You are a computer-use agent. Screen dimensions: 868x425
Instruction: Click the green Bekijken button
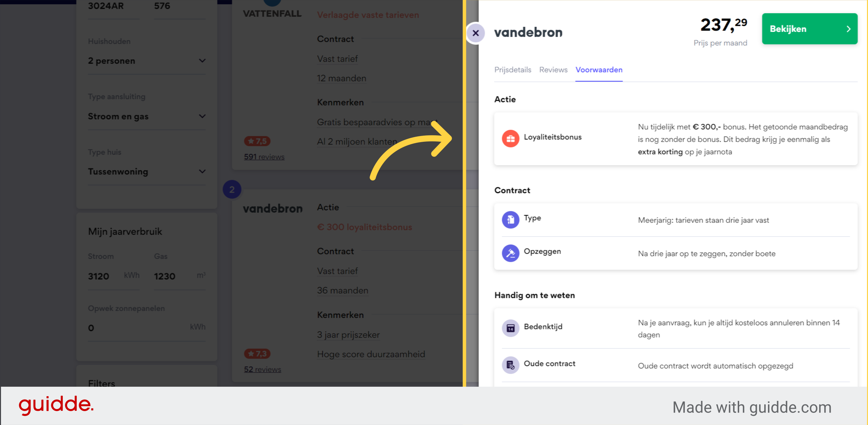(x=810, y=29)
